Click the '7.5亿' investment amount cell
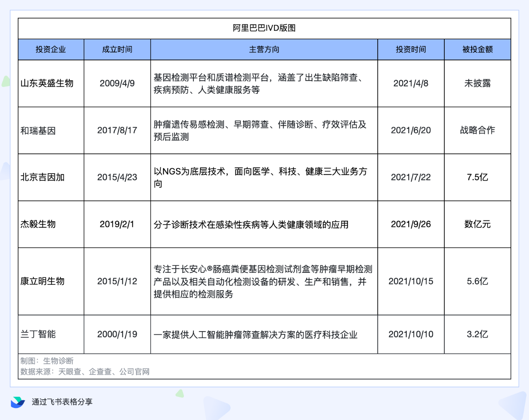Screen dimensions: 529x420 coord(477,177)
